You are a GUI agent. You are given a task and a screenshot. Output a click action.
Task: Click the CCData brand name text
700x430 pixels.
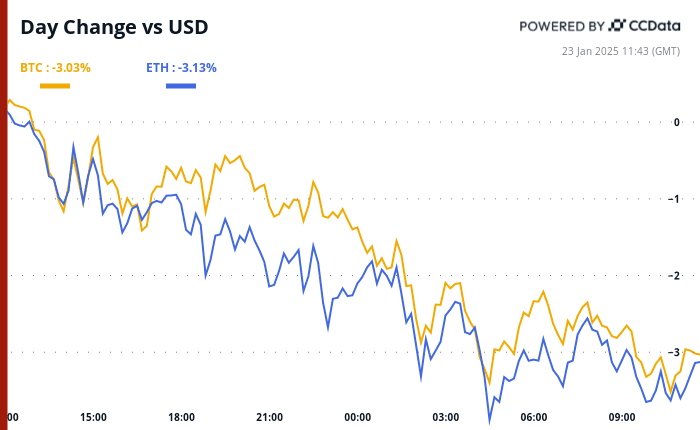[658, 25]
